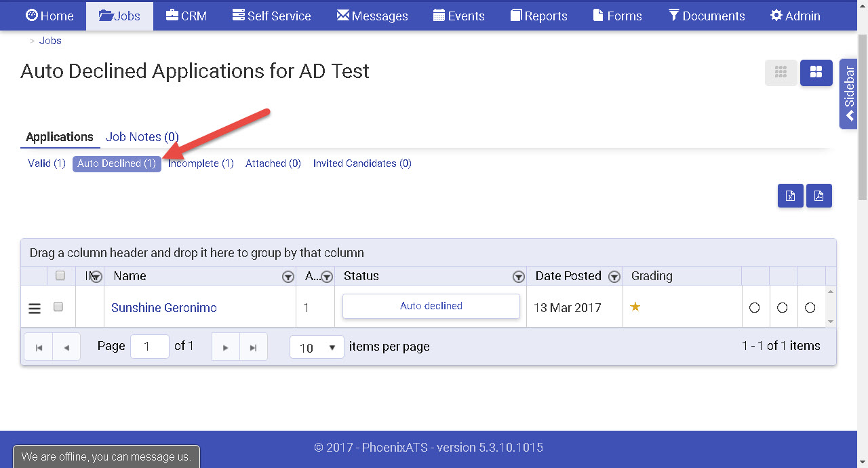Select the Applications tab

[60, 137]
